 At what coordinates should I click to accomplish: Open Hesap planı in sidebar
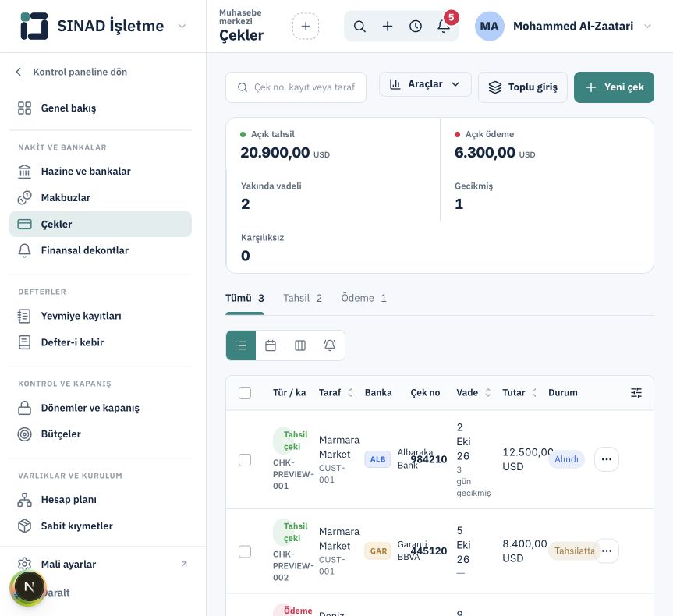coord(101,500)
